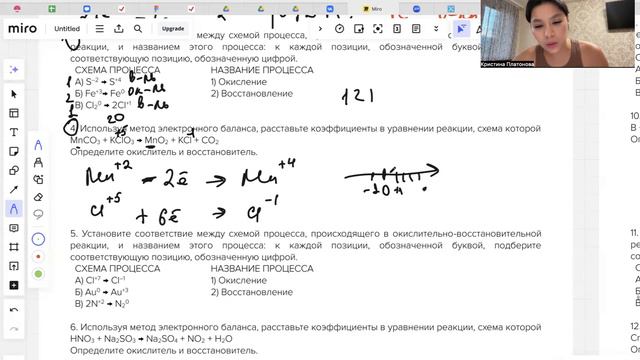
Task: Click the Upgrade button
Action: pyautogui.click(x=173, y=29)
